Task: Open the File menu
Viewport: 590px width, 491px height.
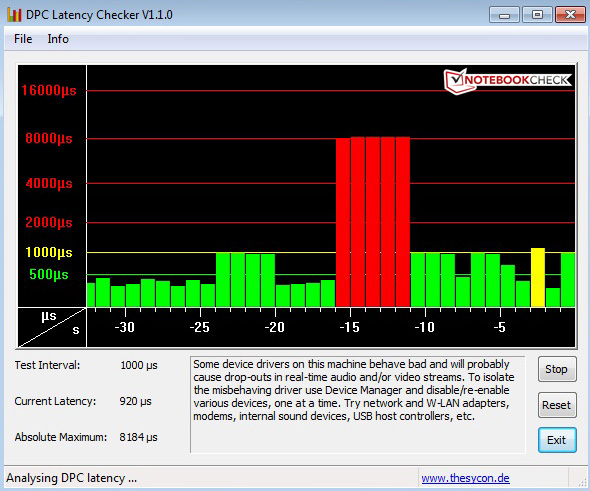Action: (x=23, y=39)
